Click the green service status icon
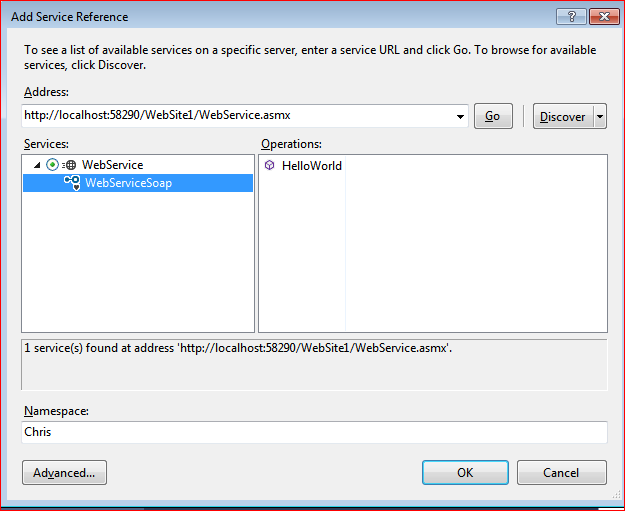Viewport: 625px width, 511px height. click(x=52, y=165)
